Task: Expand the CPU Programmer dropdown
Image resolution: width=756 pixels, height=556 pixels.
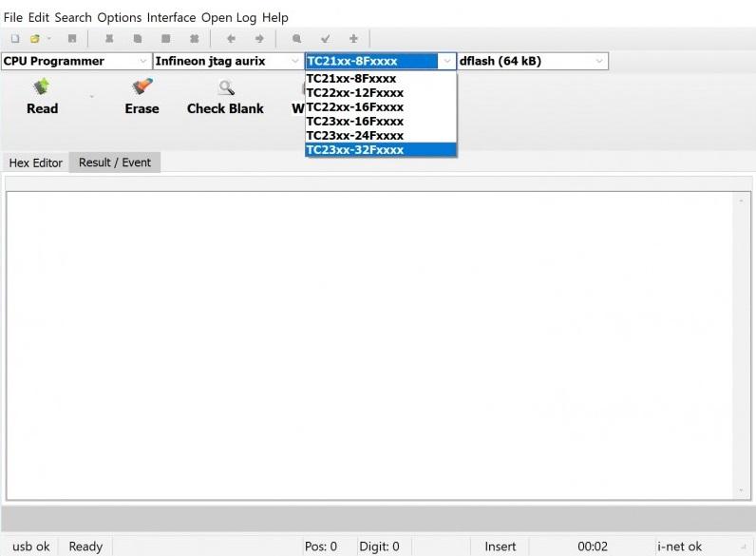Action: (143, 61)
